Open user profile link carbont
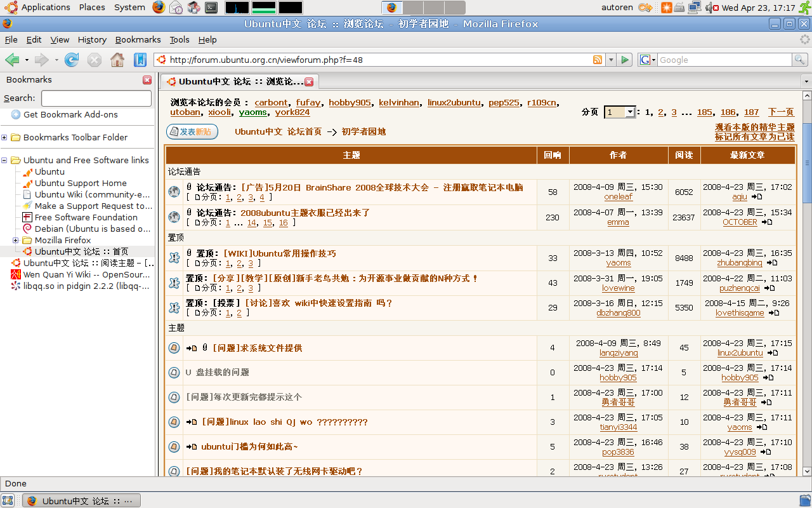 tap(272, 103)
